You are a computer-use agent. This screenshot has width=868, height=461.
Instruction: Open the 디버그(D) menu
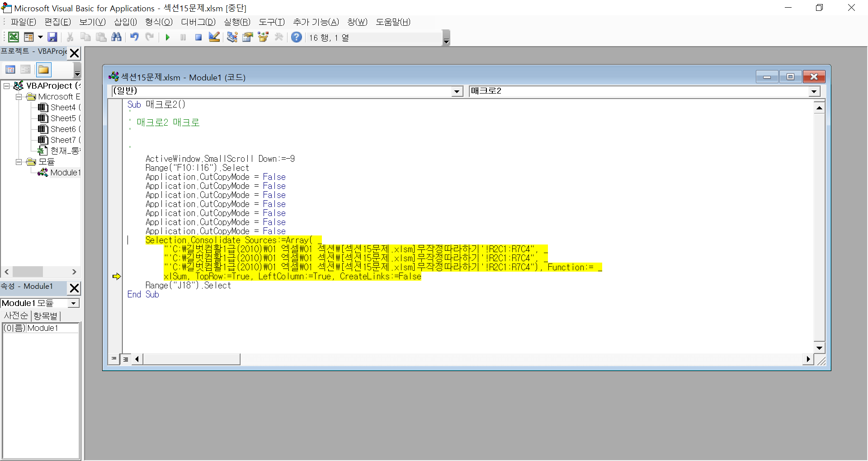[x=198, y=22]
